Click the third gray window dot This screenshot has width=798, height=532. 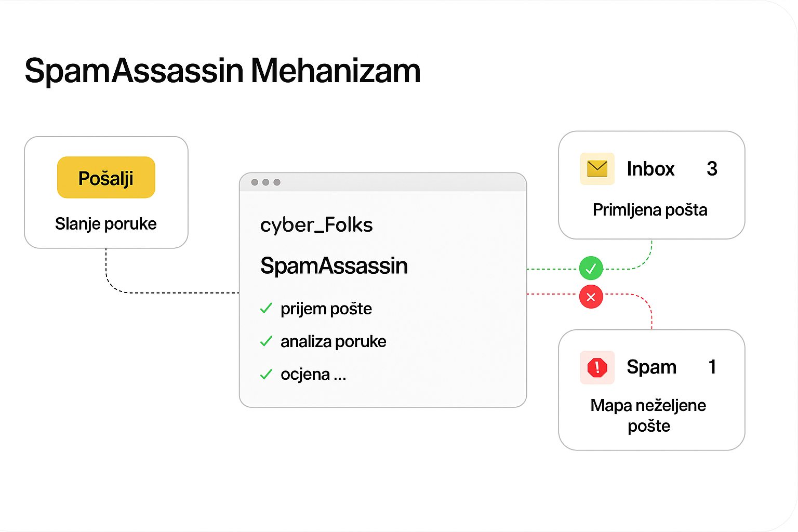coord(277,182)
